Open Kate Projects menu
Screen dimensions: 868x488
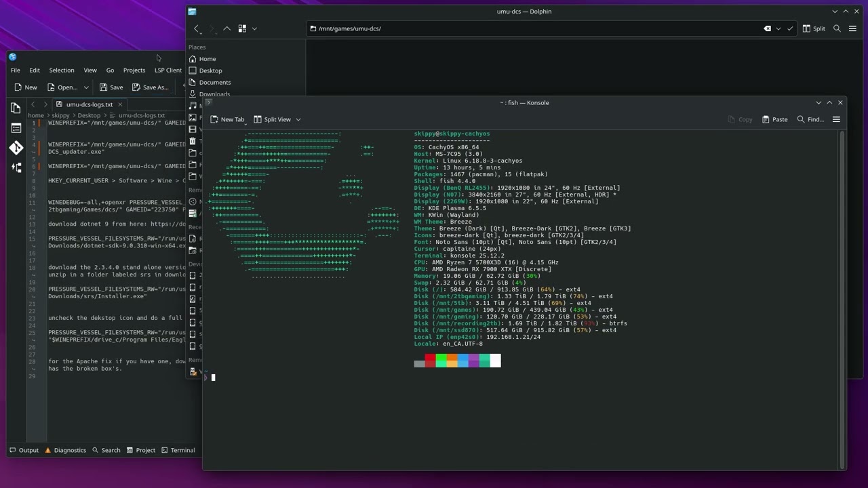pyautogui.click(x=134, y=70)
